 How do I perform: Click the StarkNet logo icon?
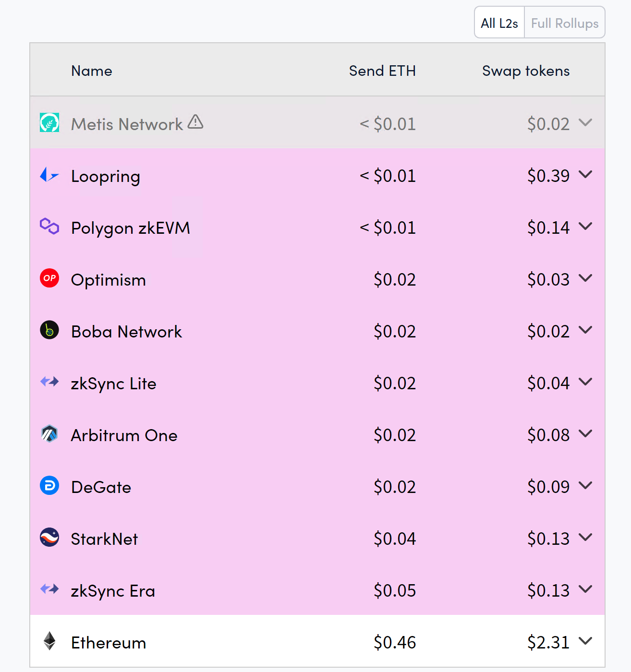click(x=49, y=538)
